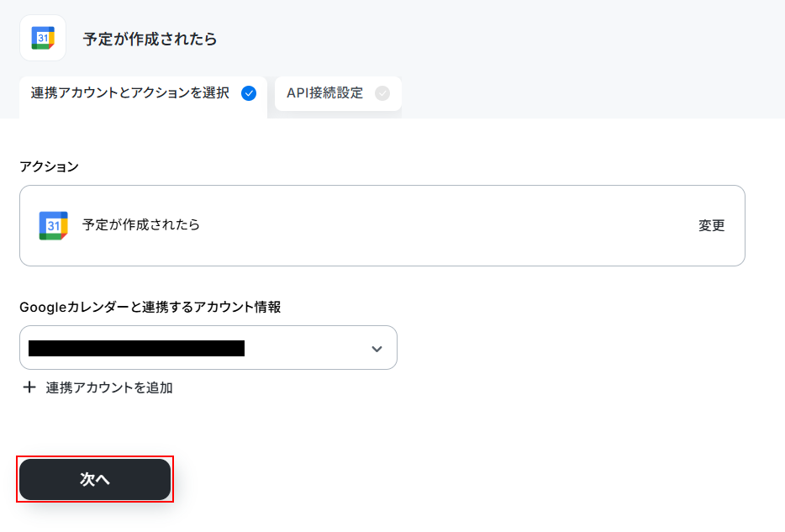Click the empty space in the account field before the chevron

pyautogui.click(x=307, y=348)
